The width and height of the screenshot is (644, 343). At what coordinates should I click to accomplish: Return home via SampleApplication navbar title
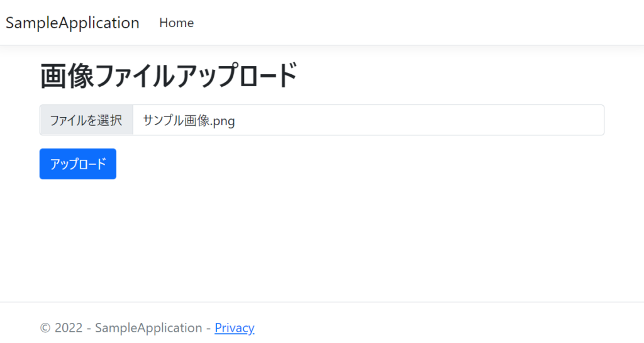(72, 23)
